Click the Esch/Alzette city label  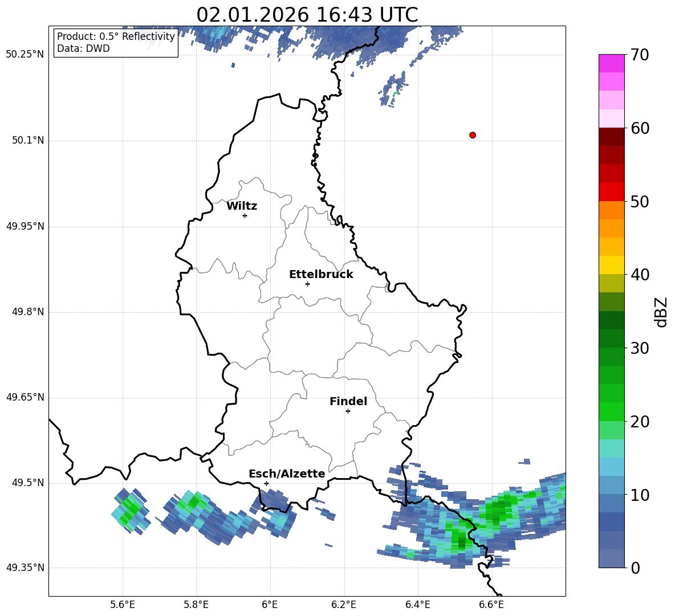(x=287, y=474)
